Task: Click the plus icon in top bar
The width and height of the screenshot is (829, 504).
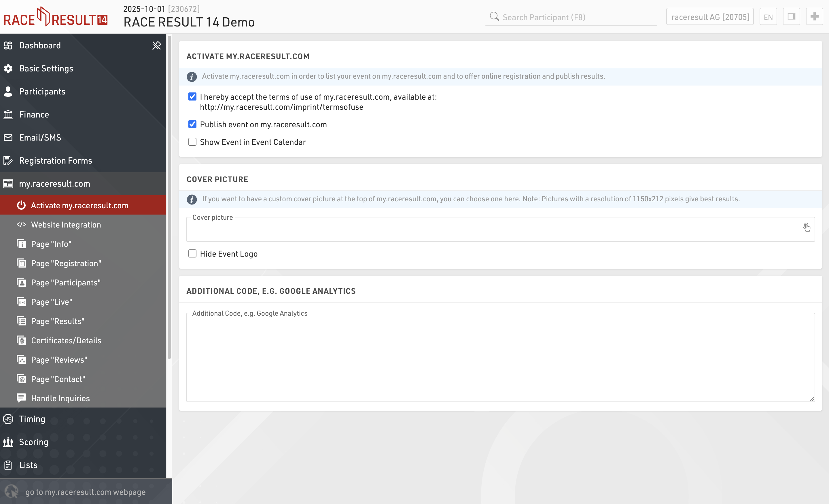Action: pos(814,17)
